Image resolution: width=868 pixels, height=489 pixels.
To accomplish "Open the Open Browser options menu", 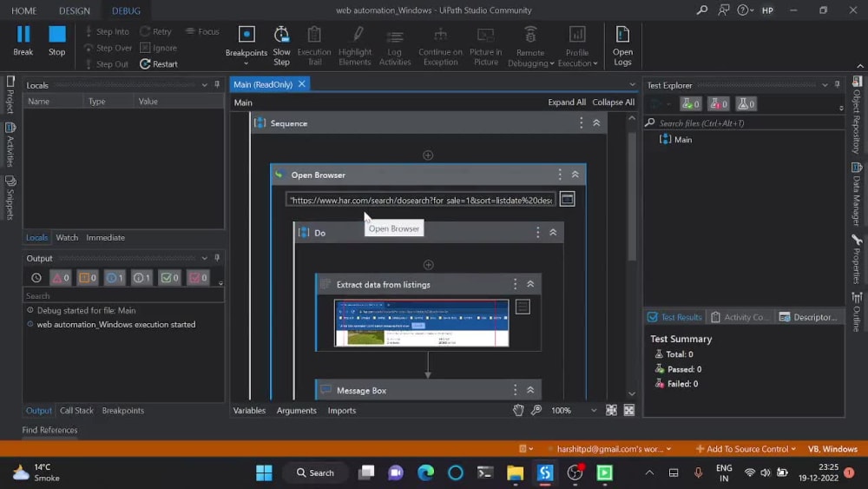I will pos(560,175).
